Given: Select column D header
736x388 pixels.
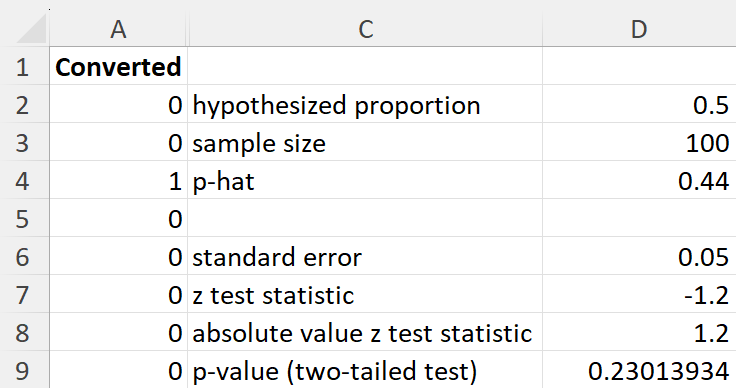Looking at the screenshot, I should pos(639,29).
